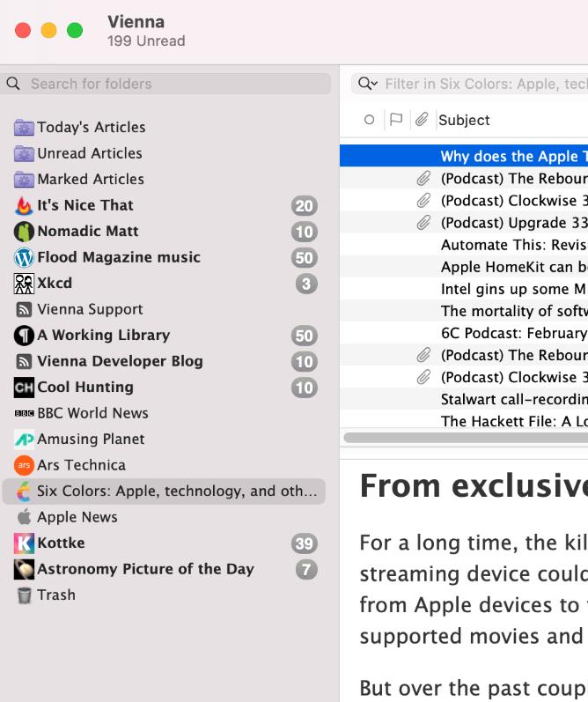
Task: Select article "Stalwart call-recordin"
Action: (464, 399)
